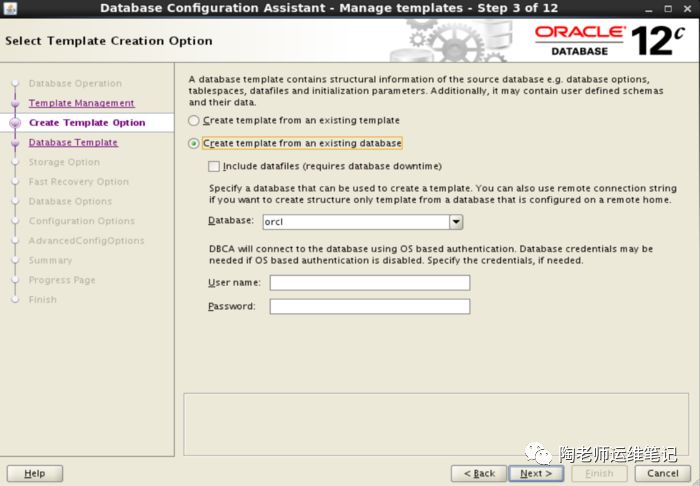
Task: Open the Database dropdown arrow
Action: (456, 222)
